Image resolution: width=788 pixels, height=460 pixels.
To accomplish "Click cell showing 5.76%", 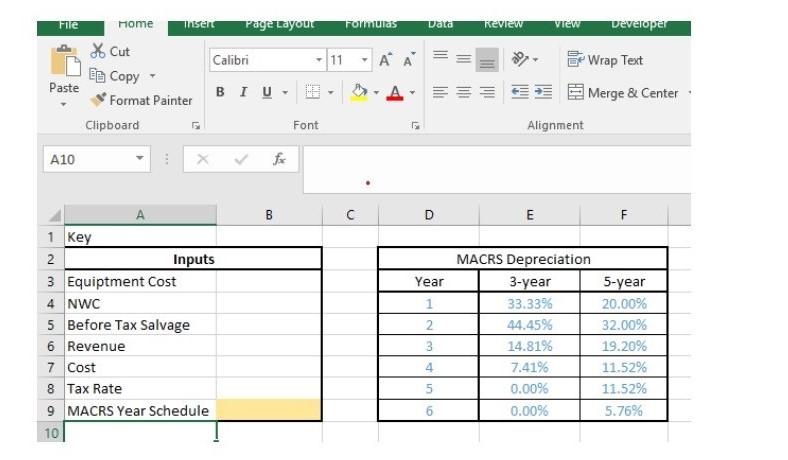I will tap(624, 411).
